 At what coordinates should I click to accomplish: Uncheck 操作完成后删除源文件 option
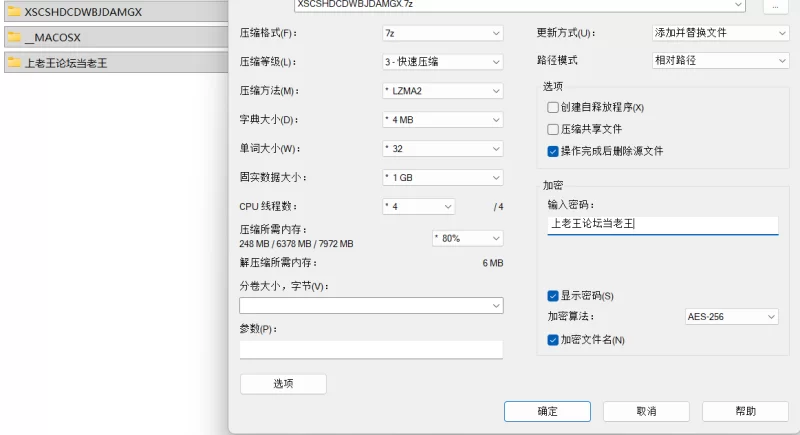[x=553, y=151]
